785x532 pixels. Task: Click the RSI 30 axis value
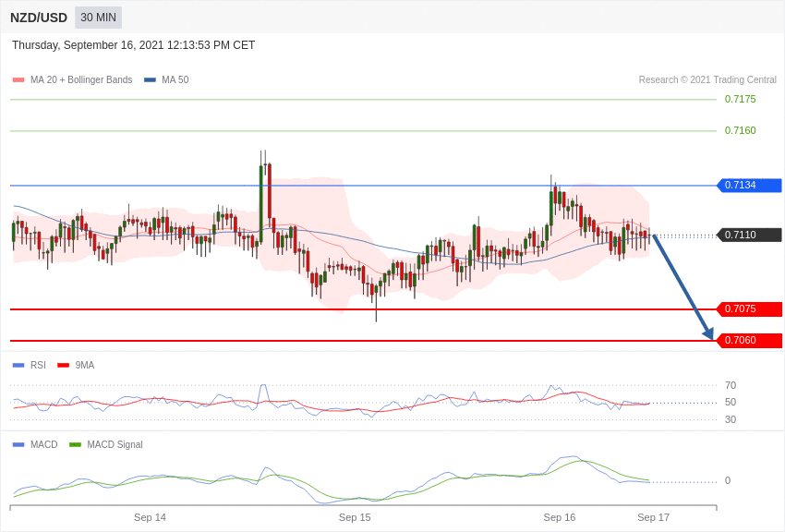pos(731,419)
